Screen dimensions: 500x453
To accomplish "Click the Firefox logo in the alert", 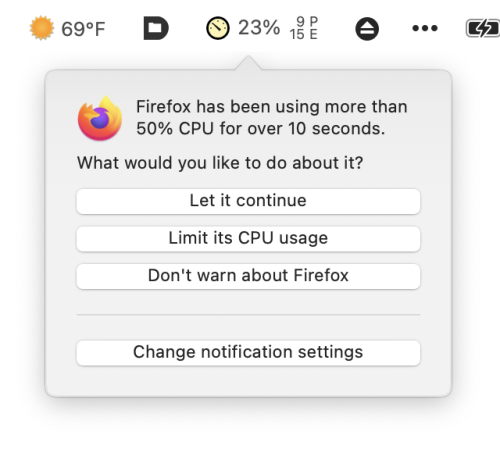I will 100,118.
